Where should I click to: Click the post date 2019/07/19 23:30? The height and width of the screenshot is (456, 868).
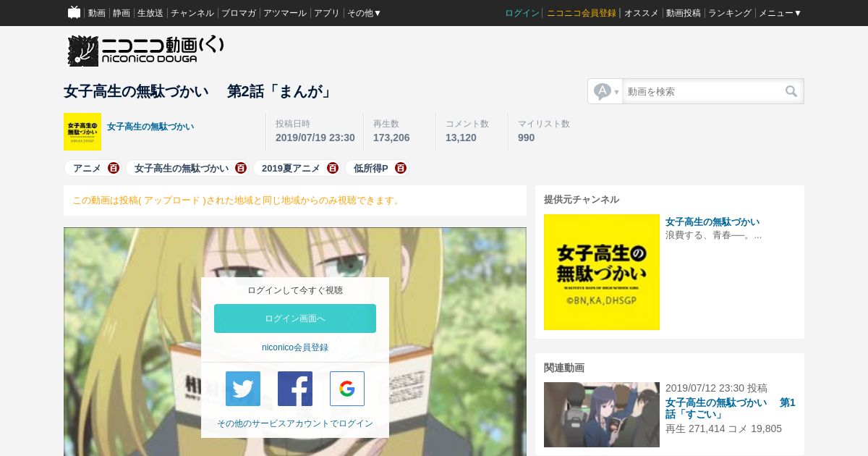point(315,138)
